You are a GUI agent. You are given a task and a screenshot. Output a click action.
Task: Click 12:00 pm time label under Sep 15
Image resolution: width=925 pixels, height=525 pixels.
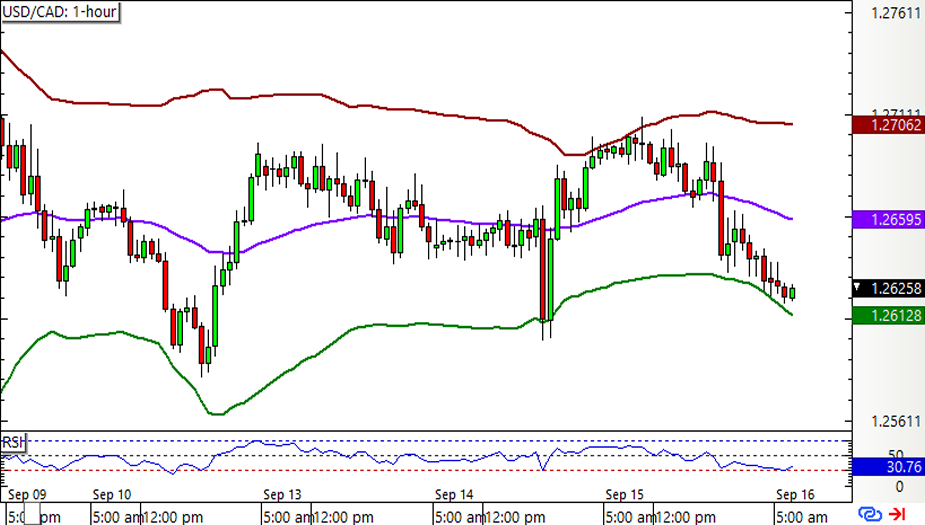[x=685, y=517]
